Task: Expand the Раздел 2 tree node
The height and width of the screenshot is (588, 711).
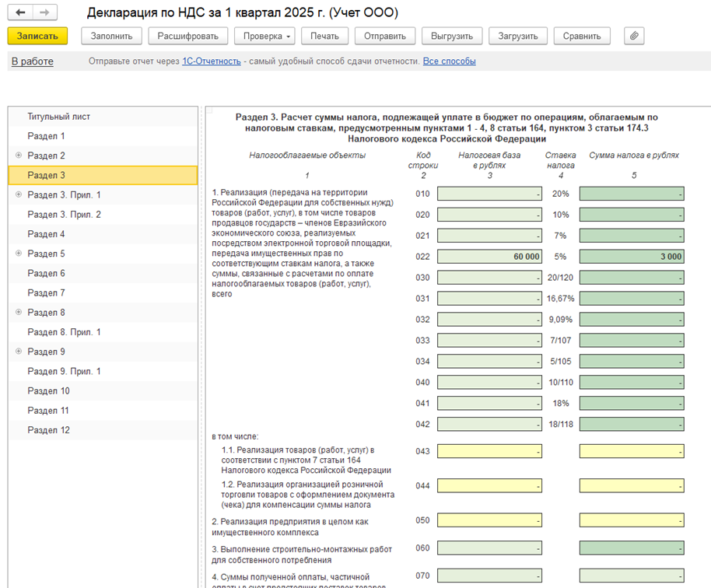Action: 19,156
